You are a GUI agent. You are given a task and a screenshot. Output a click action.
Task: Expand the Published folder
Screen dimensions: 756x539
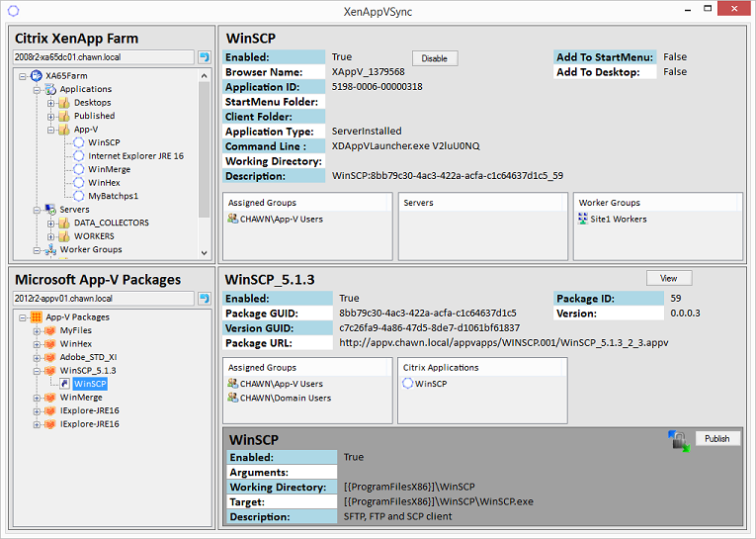tap(51, 117)
